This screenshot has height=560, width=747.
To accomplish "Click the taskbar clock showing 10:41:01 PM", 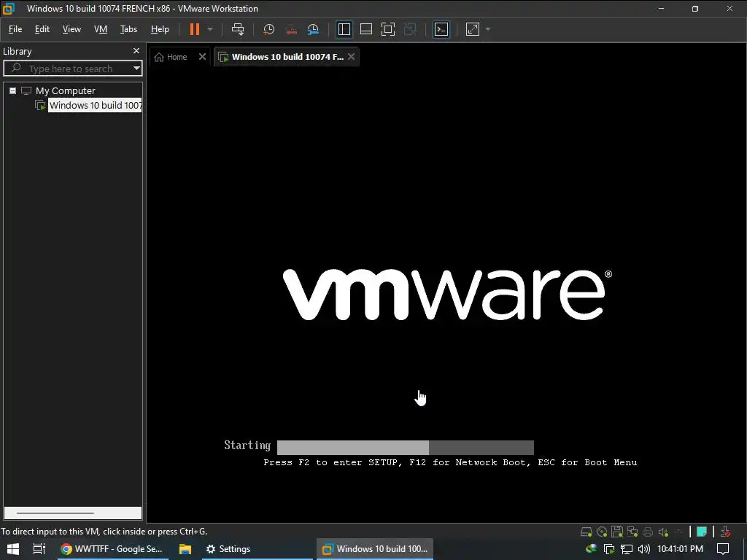I will (x=680, y=549).
